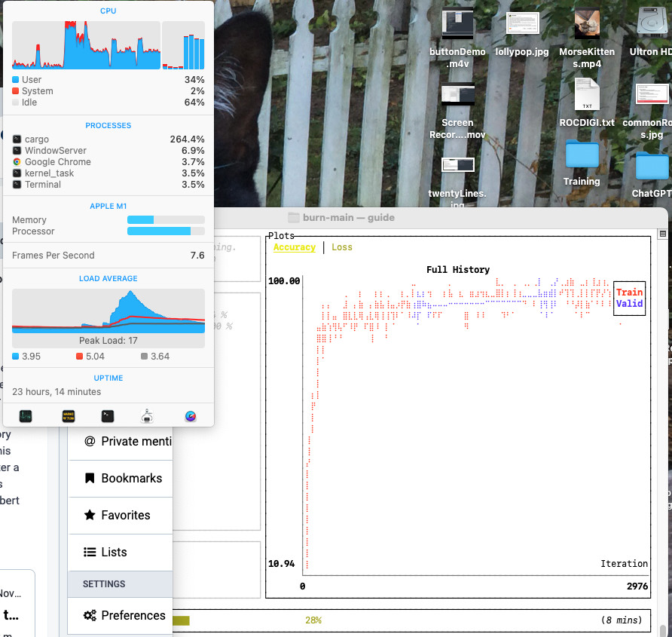Open iStat Menus app icon
Image resolution: width=672 pixels, height=637 pixels.
(191, 416)
